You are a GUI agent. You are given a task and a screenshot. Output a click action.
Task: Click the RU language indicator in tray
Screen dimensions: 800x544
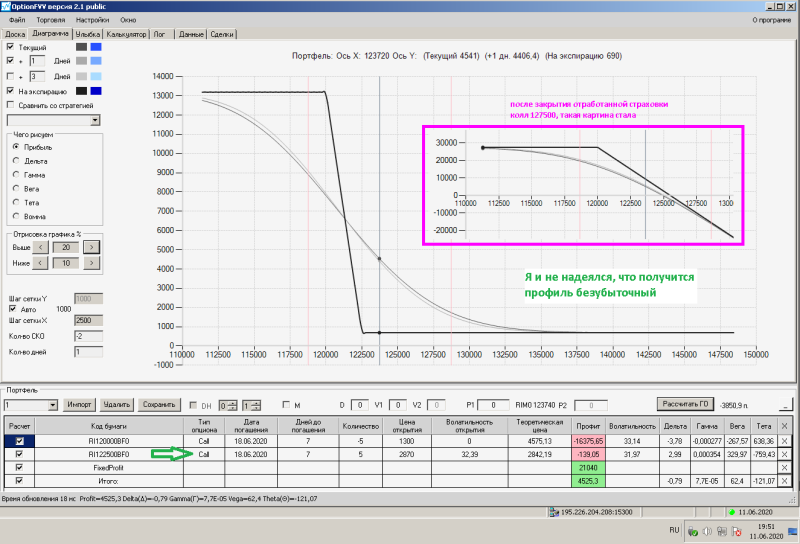674,530
